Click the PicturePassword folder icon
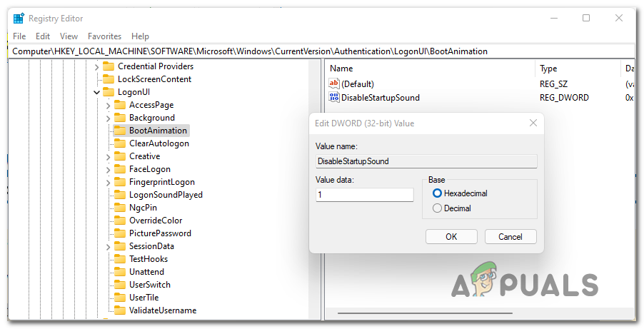 120,233
